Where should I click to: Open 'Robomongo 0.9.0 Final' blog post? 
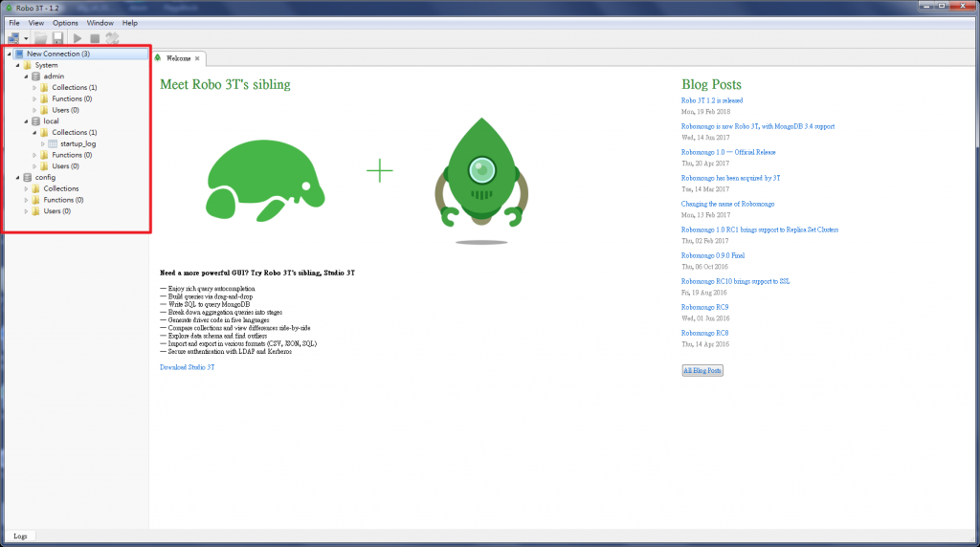tap(712, 255)
